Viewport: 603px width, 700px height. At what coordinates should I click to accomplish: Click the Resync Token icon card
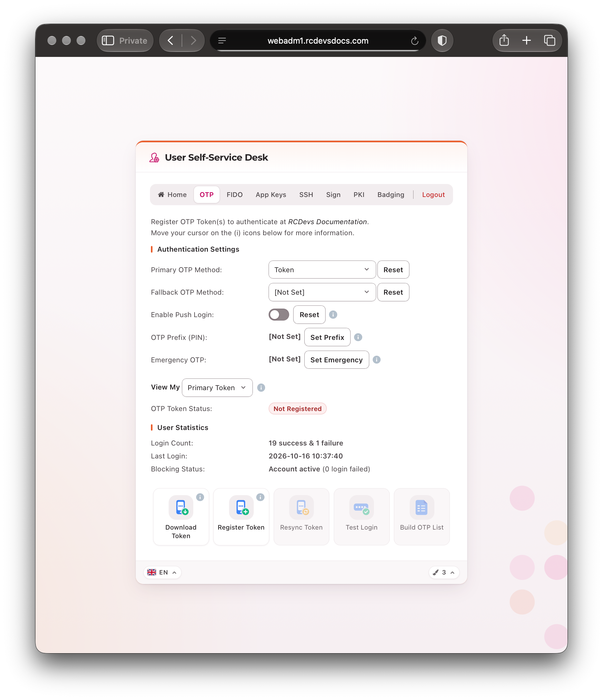pos(301,517)
